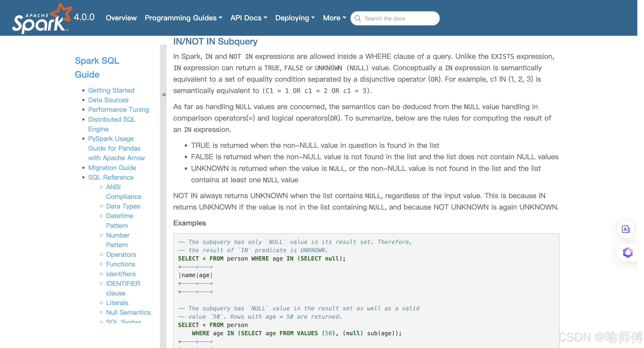Click the bullet 'TRUE is returned when the non-NULL value'

[x=315, y=146]
